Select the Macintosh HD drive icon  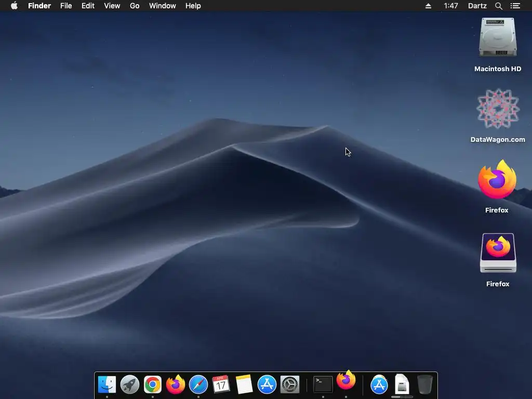[x=498, y=37]
